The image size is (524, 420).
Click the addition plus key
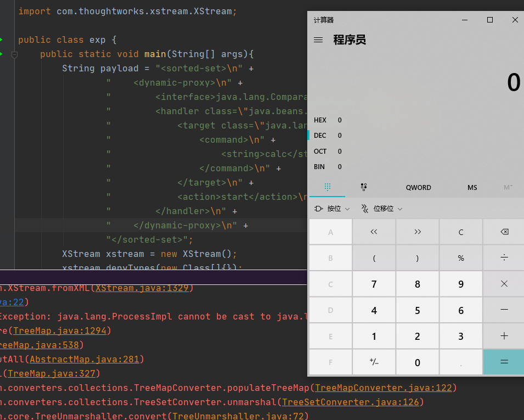(x=504, y=336)
